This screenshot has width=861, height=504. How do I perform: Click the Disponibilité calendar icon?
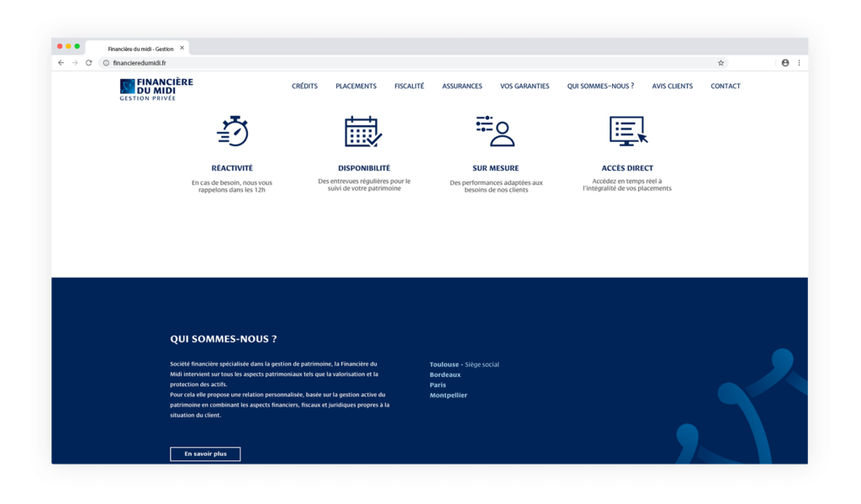coord(363,132)
